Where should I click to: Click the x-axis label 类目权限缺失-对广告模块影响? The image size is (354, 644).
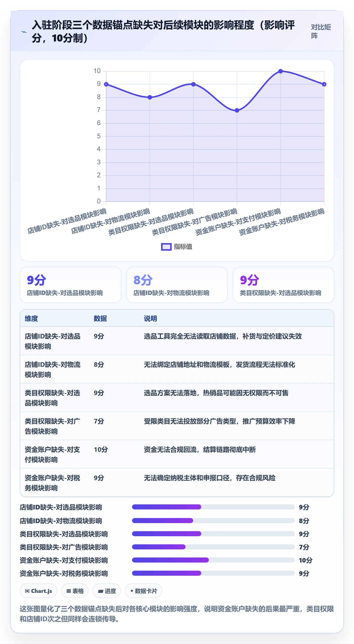(194, 222)
